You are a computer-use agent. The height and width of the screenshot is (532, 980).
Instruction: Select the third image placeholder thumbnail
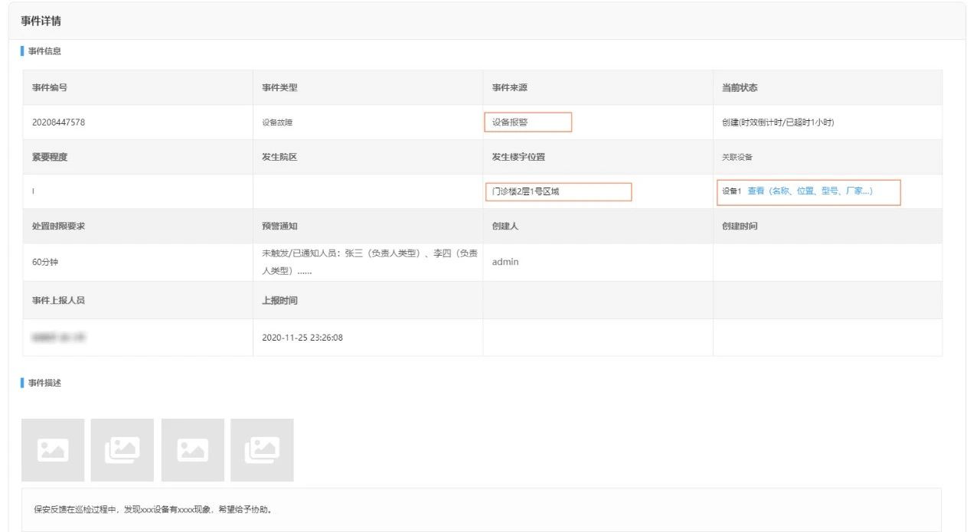click(x=192, y=450)
